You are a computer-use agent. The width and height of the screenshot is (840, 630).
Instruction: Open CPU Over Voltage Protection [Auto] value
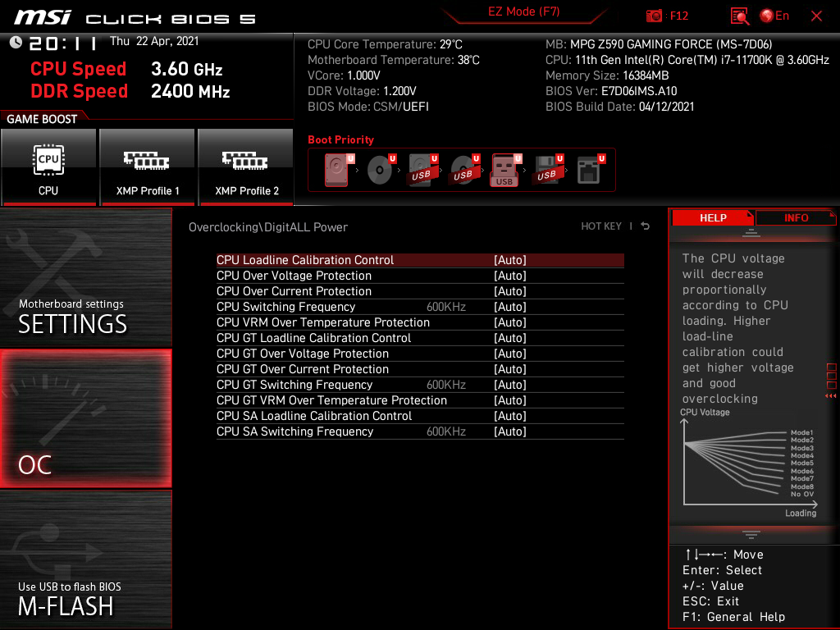pos(510,276)
